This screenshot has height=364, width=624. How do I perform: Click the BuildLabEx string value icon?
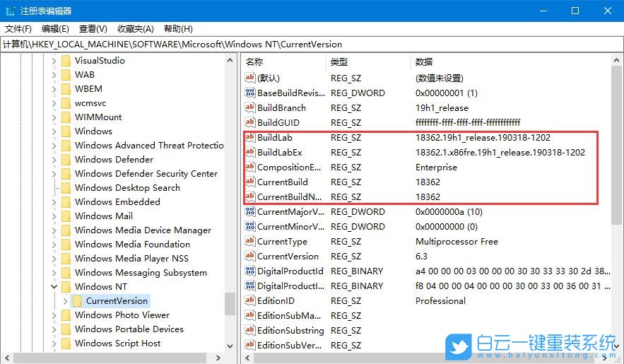coord(250,152)
